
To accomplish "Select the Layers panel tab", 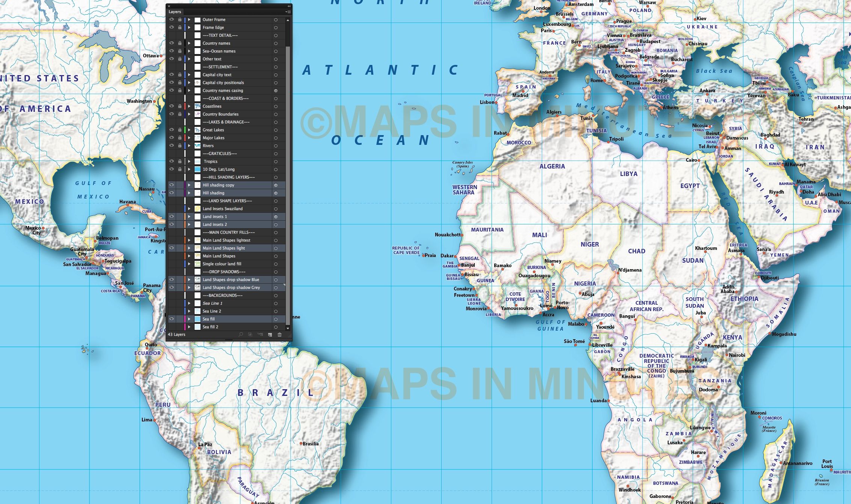I will pyautogui.click(x=175, y=12).
